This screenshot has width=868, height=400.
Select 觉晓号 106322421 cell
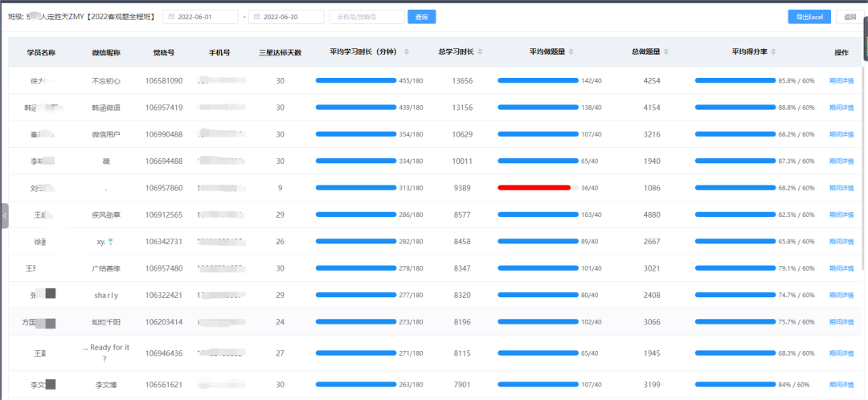[x=164, y=296]
